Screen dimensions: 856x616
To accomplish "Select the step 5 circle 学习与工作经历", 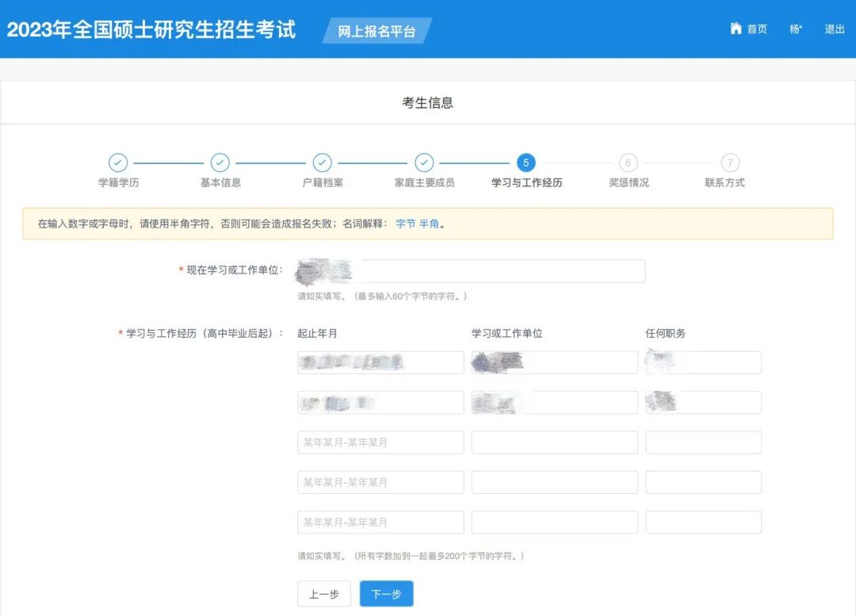I will pos(526,163).
